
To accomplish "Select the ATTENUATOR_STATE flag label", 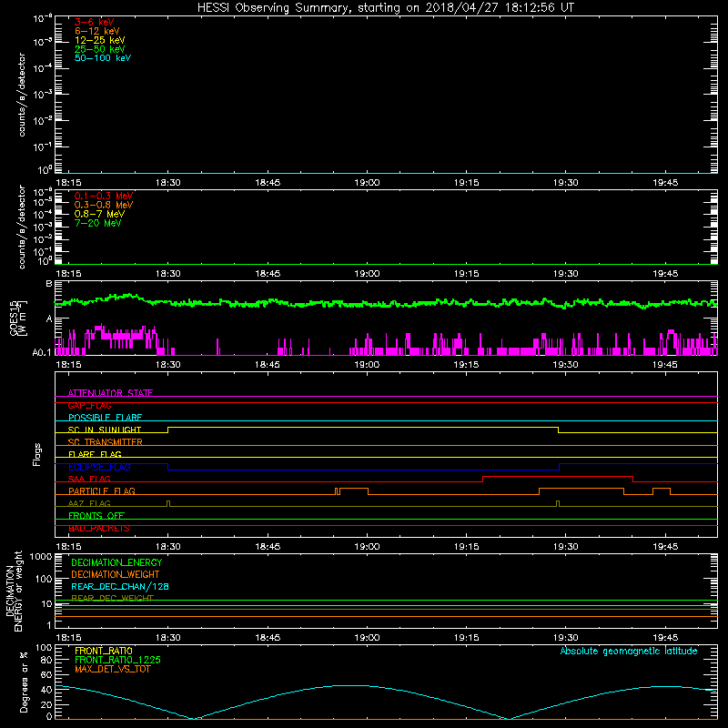I will click(110, 393).
